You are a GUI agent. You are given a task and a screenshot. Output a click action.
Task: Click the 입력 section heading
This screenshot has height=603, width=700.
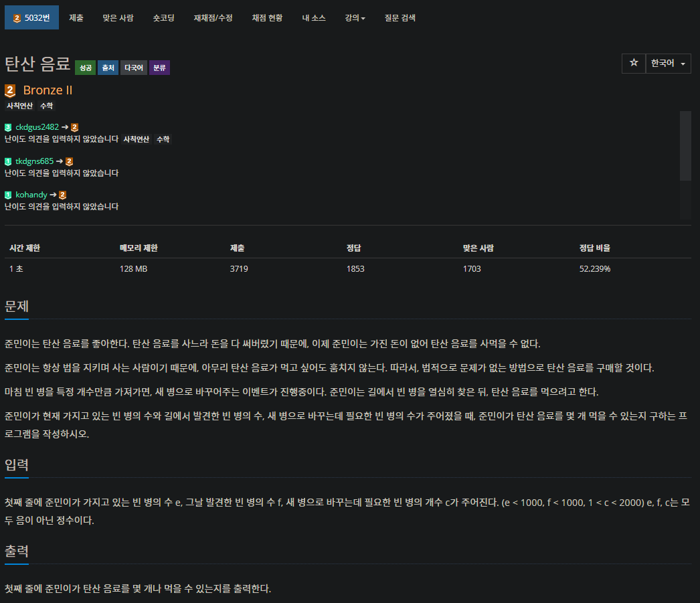pos(17,464)
